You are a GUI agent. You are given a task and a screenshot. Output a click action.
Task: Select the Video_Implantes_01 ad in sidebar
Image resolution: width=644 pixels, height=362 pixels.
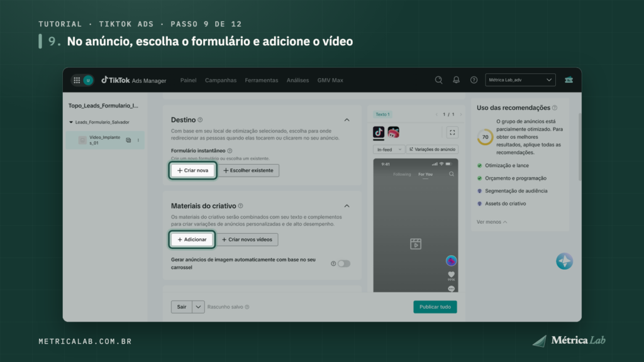pyautogui.click(x=105, y=140)
